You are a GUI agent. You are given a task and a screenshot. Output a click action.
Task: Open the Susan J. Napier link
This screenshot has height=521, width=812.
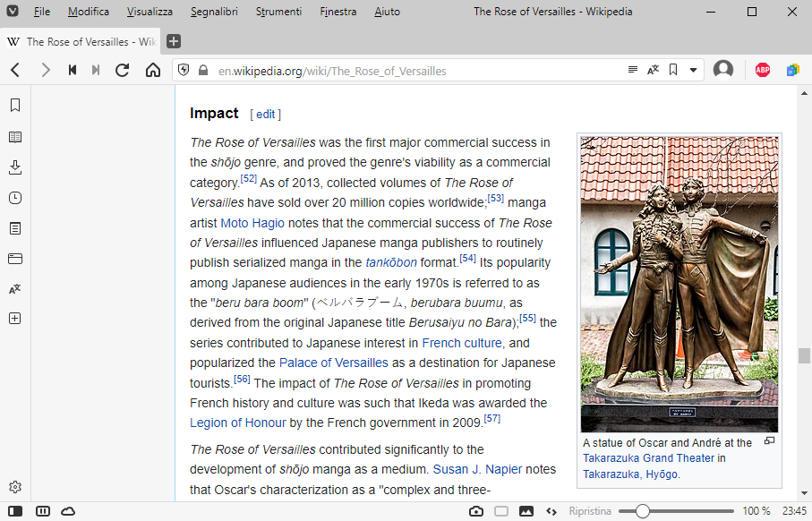477,469
